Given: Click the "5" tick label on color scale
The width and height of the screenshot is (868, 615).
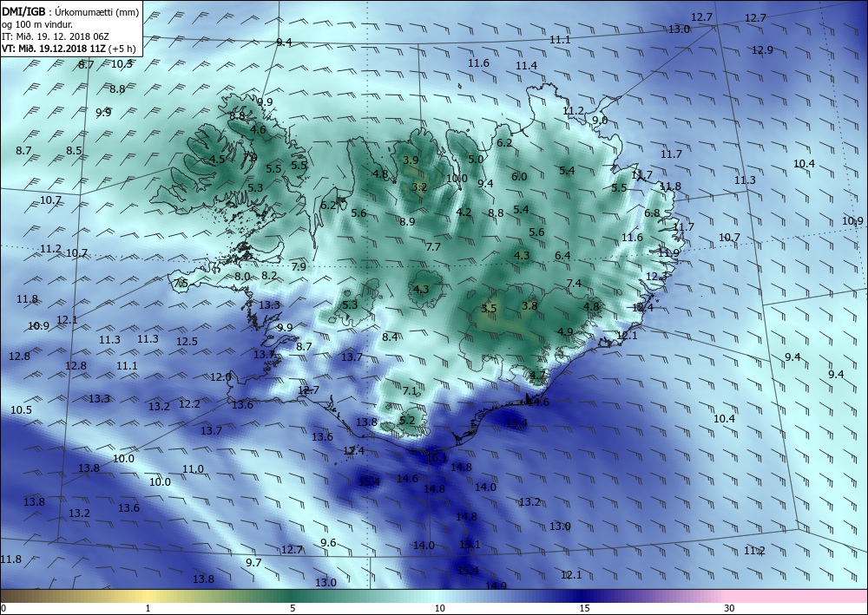Looking at the screenshot, I should coord(293,608).
